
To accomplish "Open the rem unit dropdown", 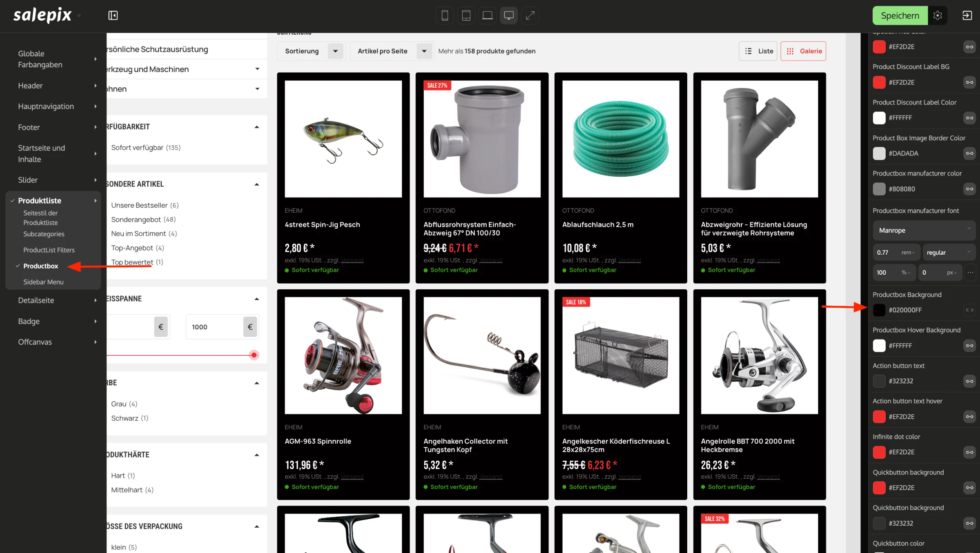I will [908, 253].
